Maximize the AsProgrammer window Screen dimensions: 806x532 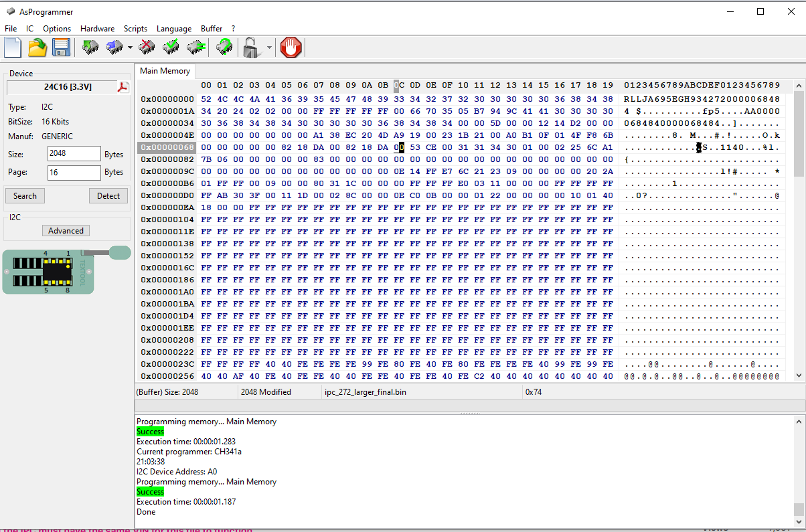(760, 11)
